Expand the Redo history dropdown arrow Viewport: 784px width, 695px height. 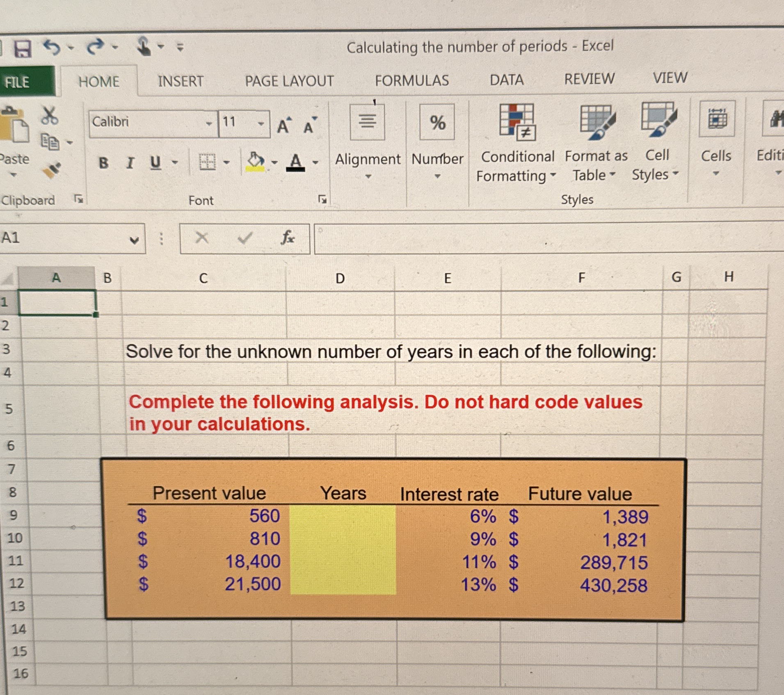pos(115,47)
